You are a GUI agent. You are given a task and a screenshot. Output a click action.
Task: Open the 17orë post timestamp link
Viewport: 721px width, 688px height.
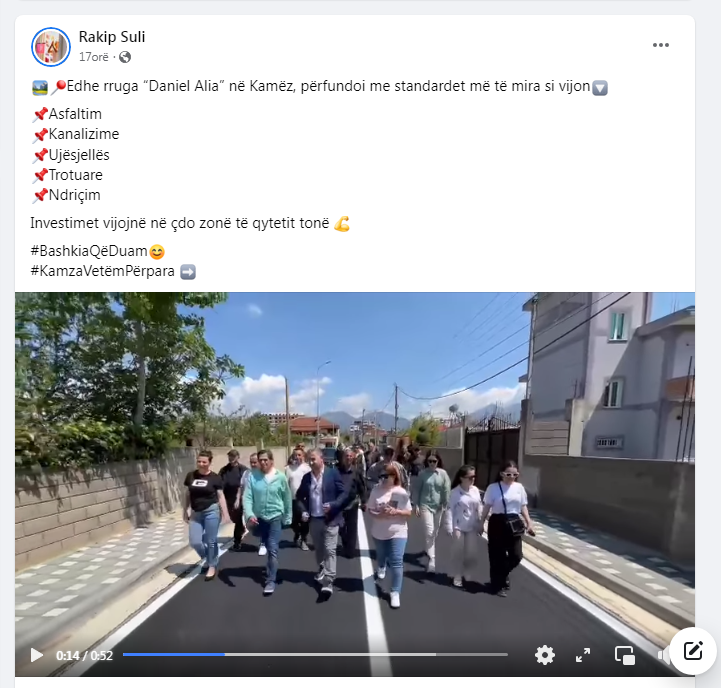[x=94, y=57]
